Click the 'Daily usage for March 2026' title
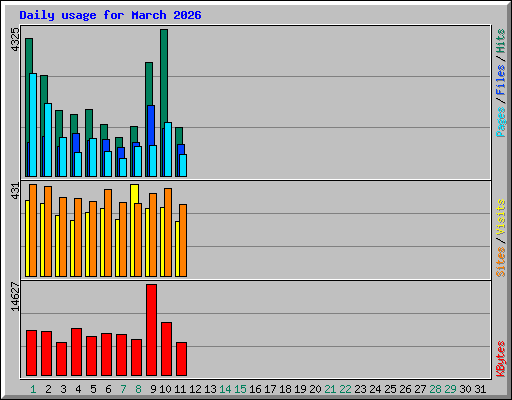Viewport: 512px width, 400px height. (x=110, y=15)
